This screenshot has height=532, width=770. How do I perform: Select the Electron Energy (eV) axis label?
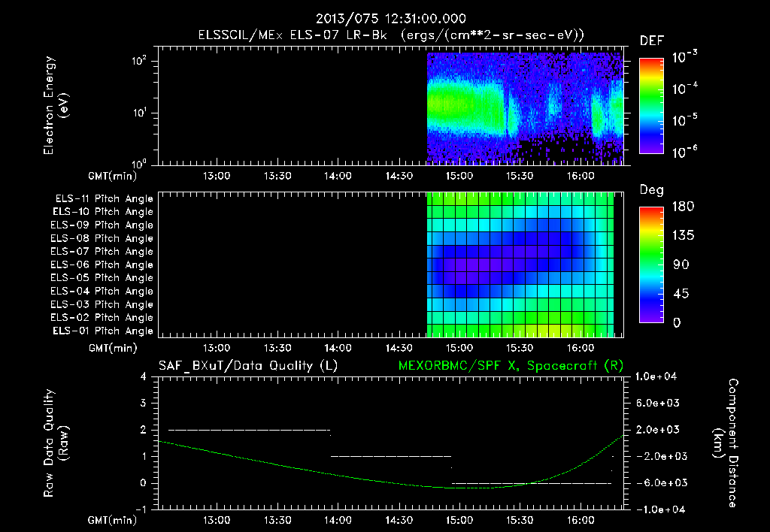click(x=56, y=105)
